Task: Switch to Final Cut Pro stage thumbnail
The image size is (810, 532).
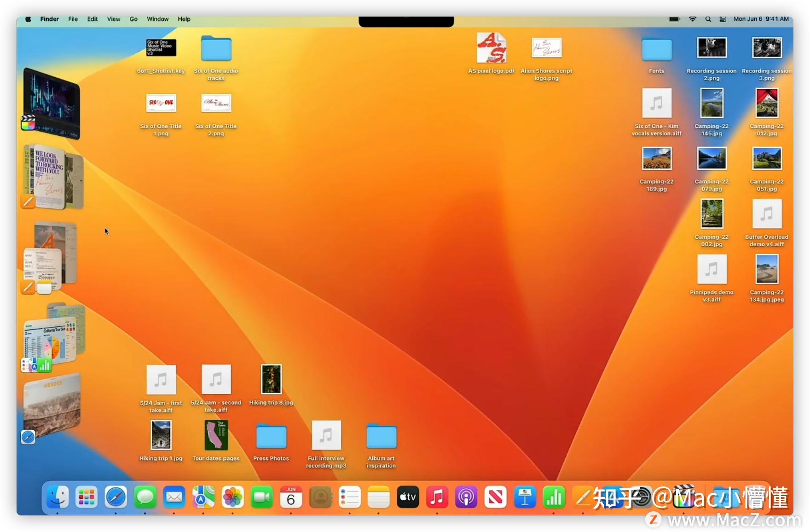Action: (52, 104)
